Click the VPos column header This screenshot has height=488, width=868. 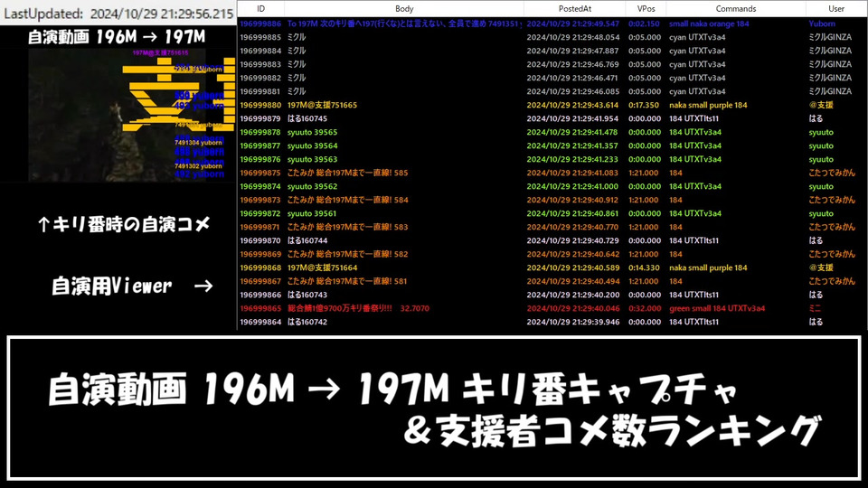646,9
